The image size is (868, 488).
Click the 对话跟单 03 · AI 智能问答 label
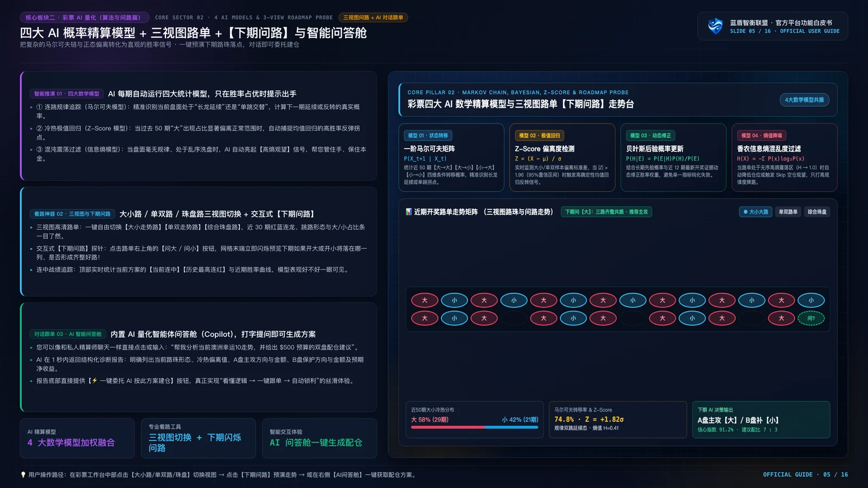68,335
